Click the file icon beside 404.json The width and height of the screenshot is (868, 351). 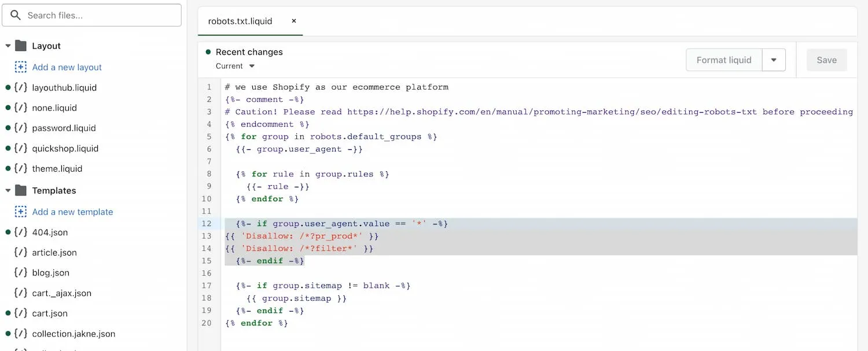click(x=21, y=232)
